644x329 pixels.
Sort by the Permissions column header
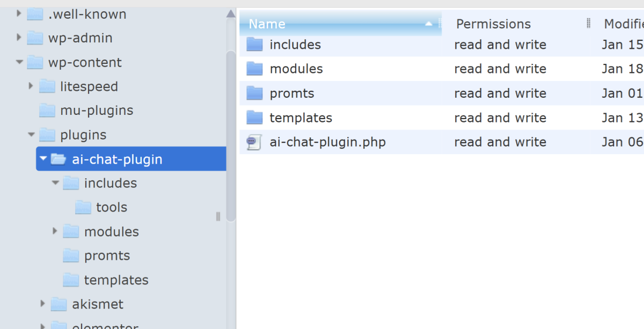(493, 24)
